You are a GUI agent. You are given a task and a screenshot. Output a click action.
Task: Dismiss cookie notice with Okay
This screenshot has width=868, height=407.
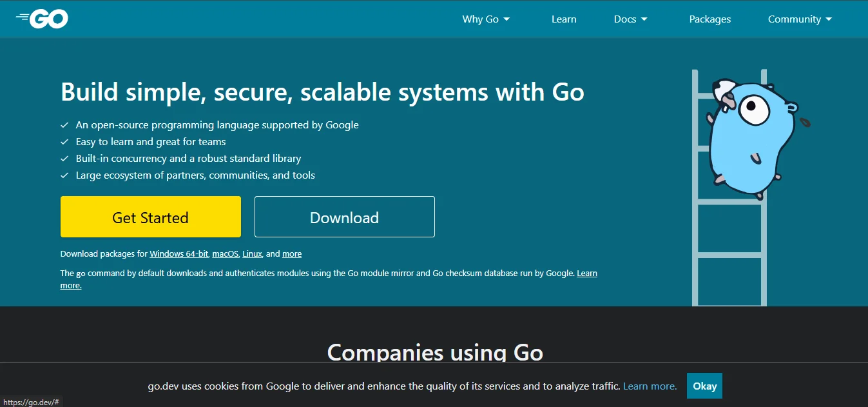704,385
